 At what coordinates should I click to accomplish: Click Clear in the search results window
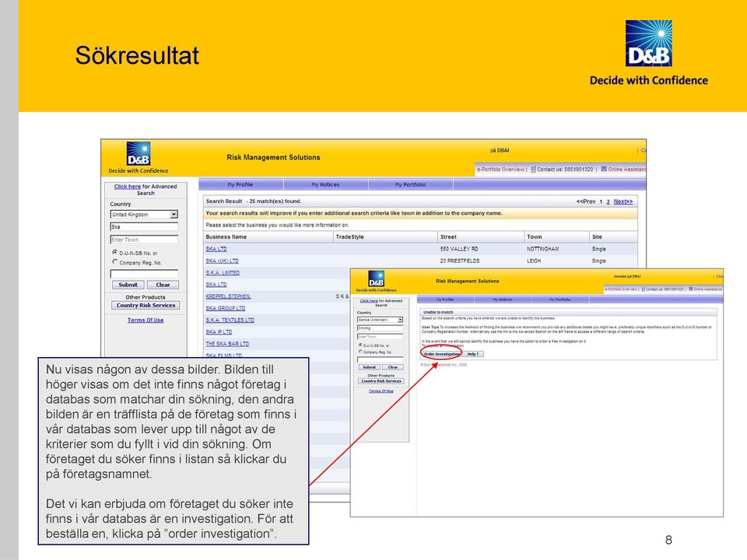tap(163, 285)
